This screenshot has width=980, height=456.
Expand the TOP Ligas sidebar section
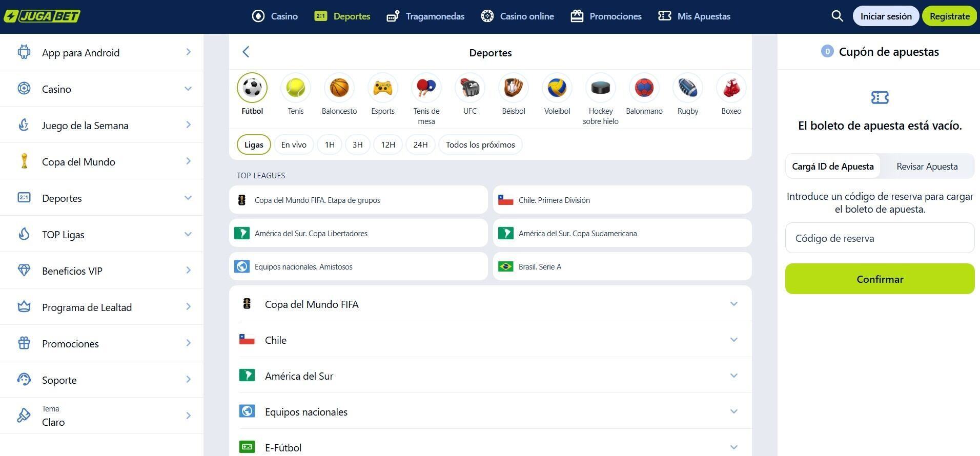point(101,234)
